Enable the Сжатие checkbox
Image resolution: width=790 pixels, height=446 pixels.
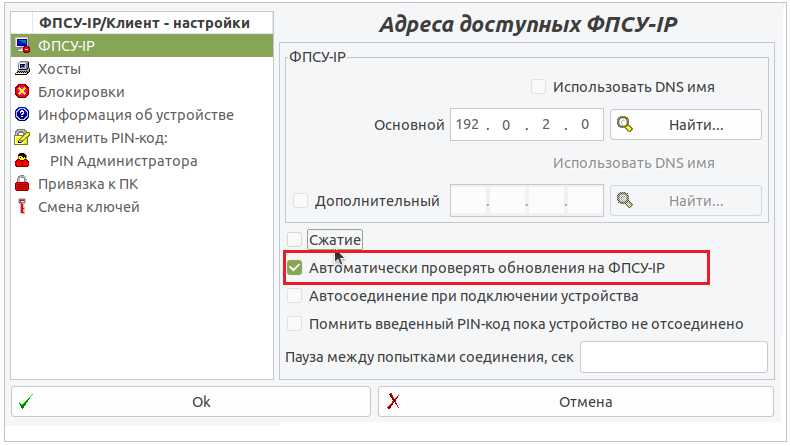pyautogui.click(x=295, y=240)
